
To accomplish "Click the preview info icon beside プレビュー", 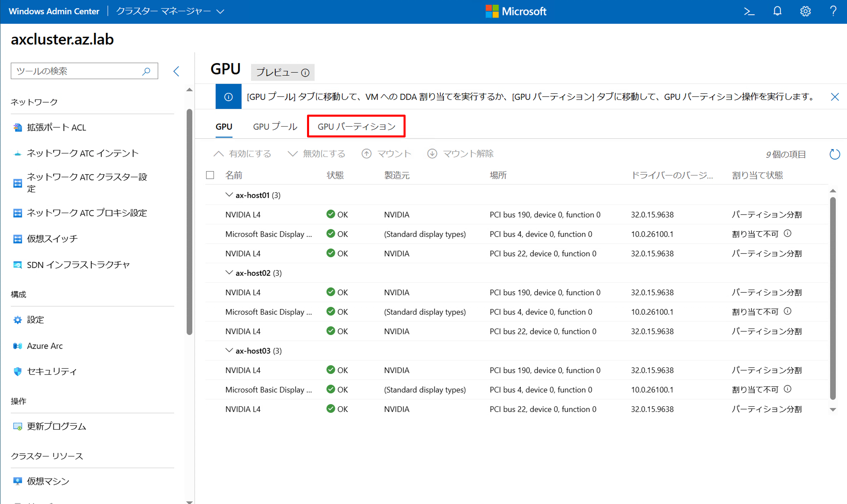I will 305,73.
